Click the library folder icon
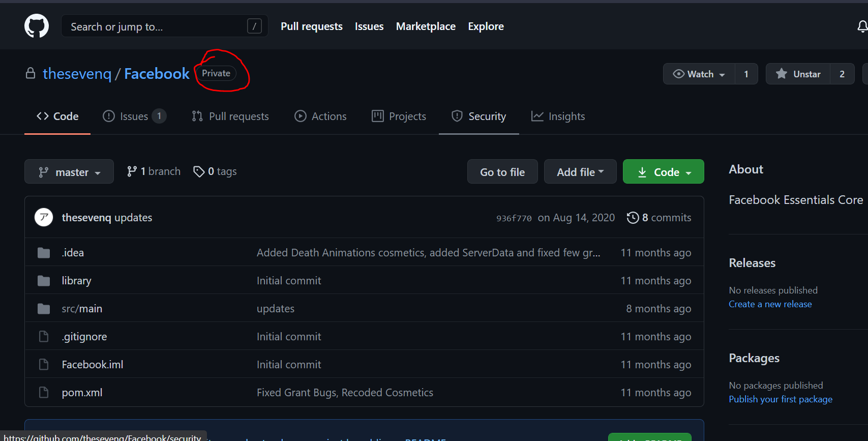This screenshot has width=868, height=441. click(x=44, y=281)
